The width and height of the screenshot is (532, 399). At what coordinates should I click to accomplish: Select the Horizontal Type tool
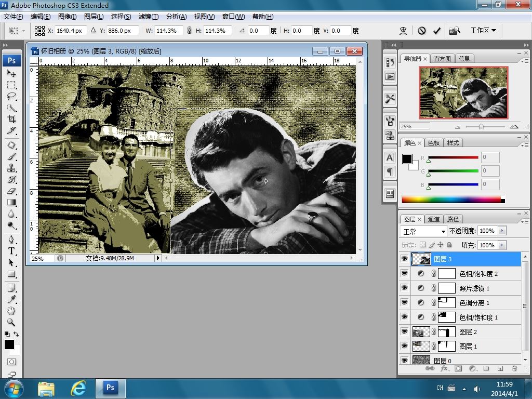(11, 251)
